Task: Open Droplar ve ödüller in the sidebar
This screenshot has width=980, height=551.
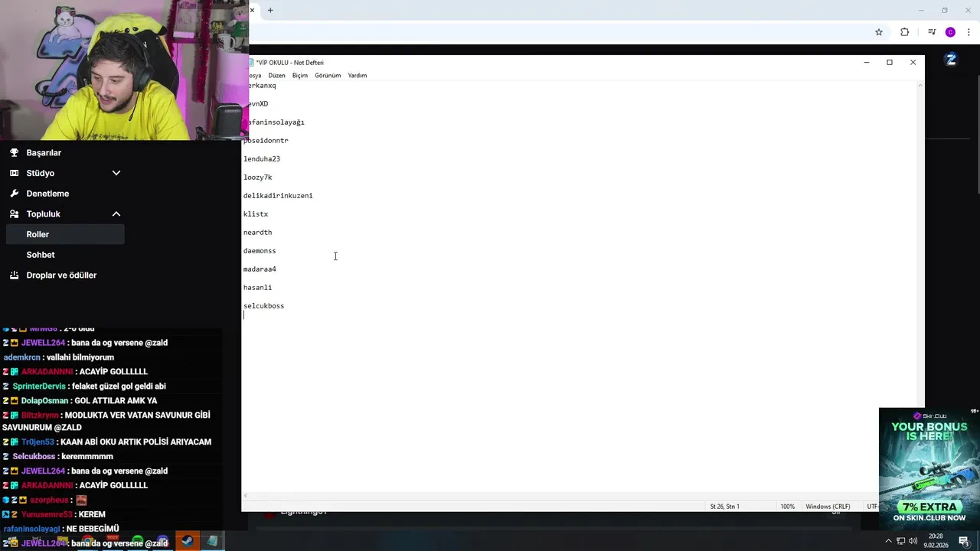Action: 61,275
